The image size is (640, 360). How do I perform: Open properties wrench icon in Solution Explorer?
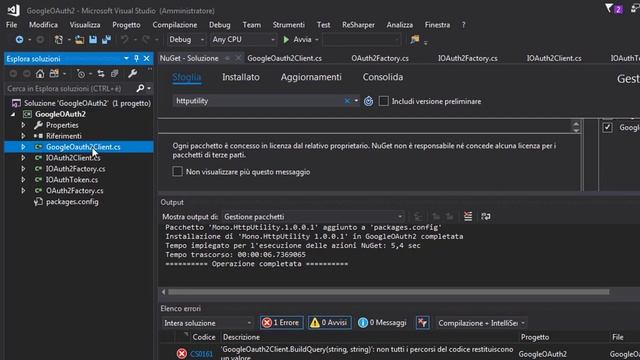click(x=132, y=74)
